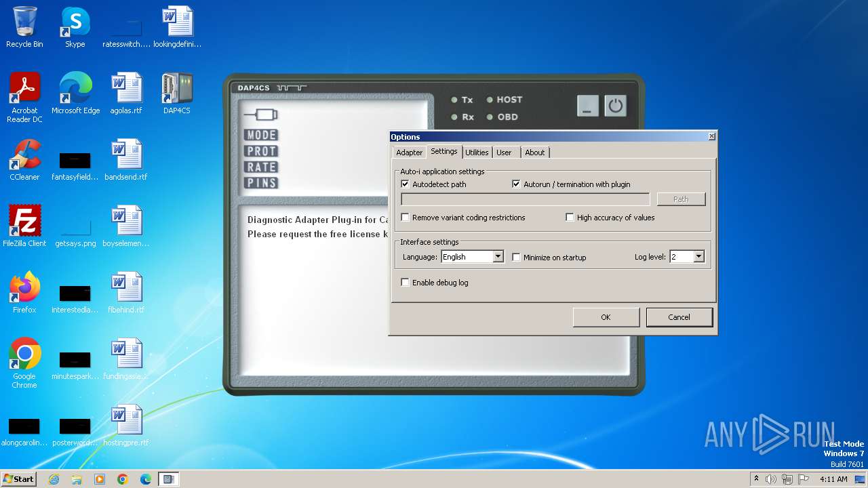Open Microsoft Edge desktop shortcut
This screenshot has height=488, width=868.
click(x=75, y=94)
